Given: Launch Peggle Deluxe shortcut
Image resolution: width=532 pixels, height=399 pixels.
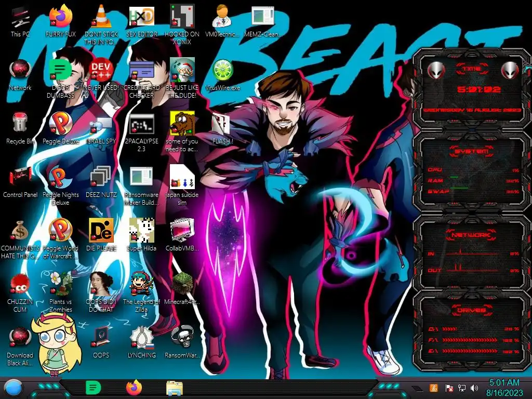Looking at the screenshot, I should (61, 128).
